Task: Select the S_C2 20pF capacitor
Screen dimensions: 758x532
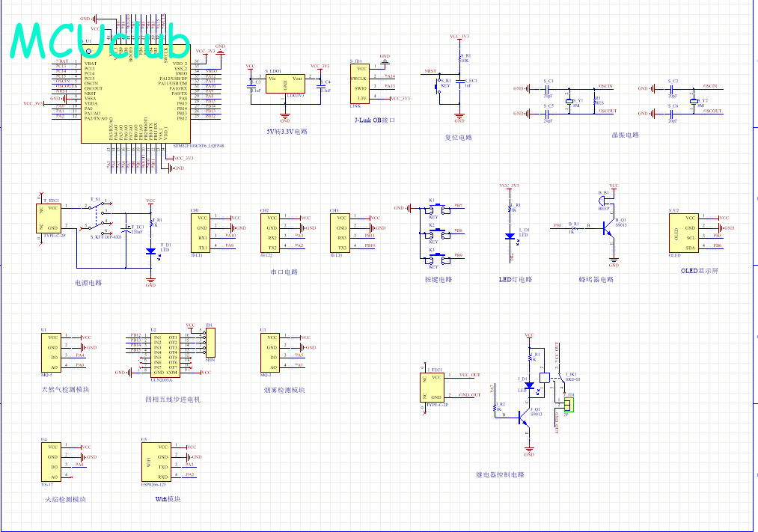Action: coord(671,89)
